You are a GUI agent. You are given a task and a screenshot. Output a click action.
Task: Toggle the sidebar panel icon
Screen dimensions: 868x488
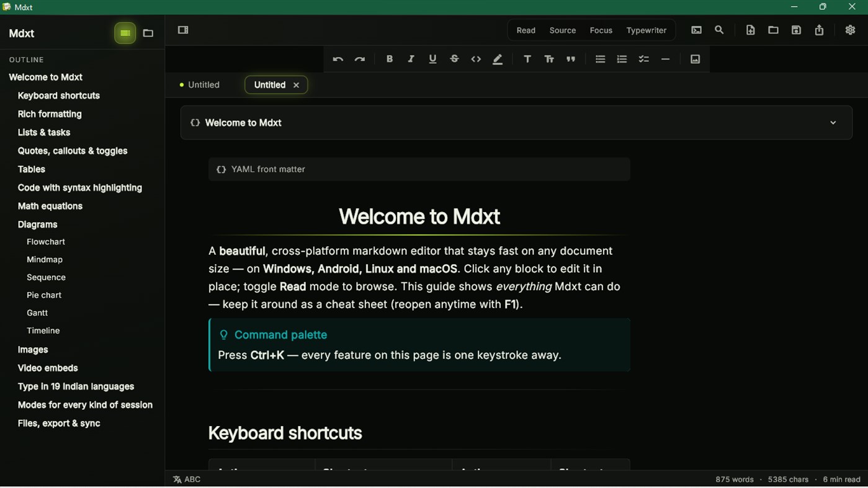click(x=183, y=30)
